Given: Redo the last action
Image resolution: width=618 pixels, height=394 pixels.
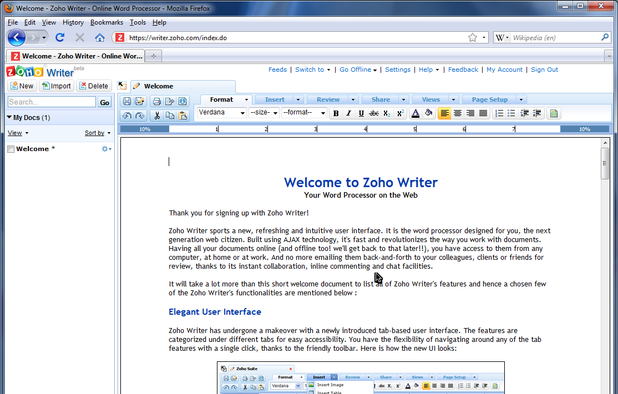Looking at the screenshot, I should [x=140, y=116].
